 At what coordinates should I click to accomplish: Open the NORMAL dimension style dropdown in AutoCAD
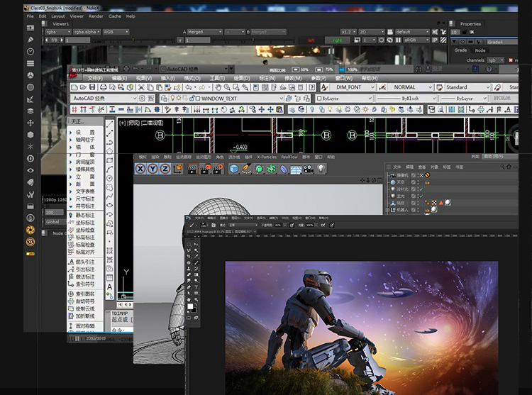click(411, 87)
